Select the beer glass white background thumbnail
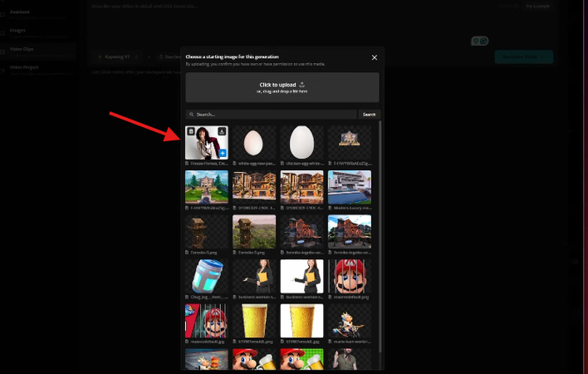Viewport: 588px width, 374px height. 301,321
